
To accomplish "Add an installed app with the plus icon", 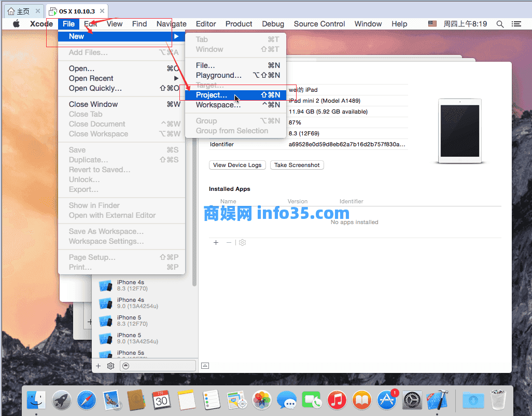I will pos(216,242).
